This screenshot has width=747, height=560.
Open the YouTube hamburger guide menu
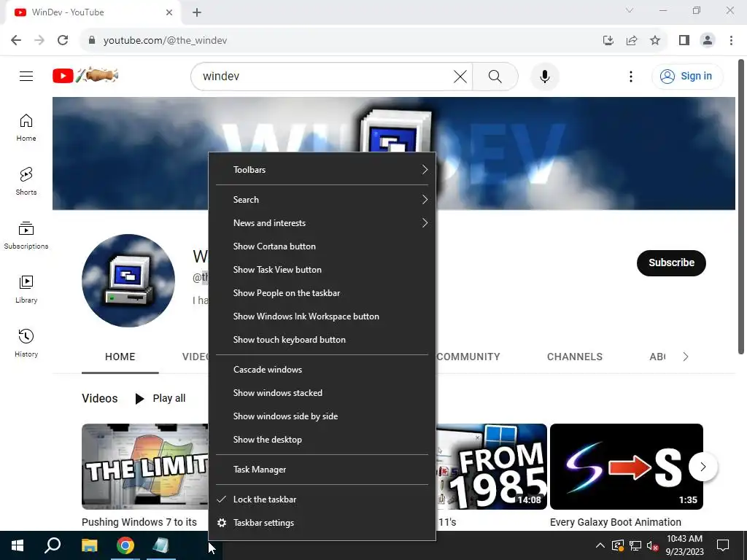(x=26, y=76)
